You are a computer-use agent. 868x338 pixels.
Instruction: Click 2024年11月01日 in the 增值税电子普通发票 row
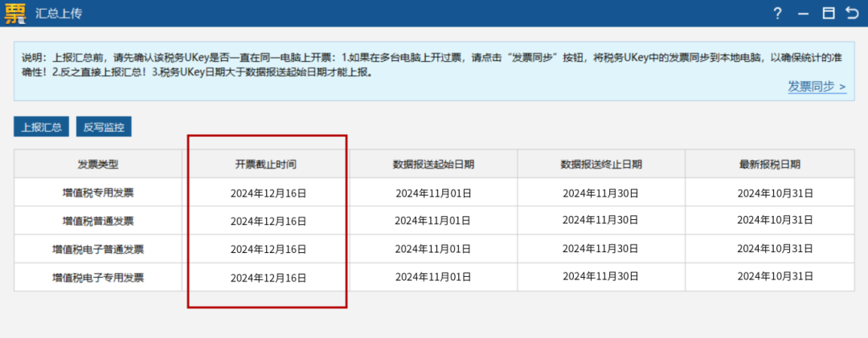pos(433,250)
